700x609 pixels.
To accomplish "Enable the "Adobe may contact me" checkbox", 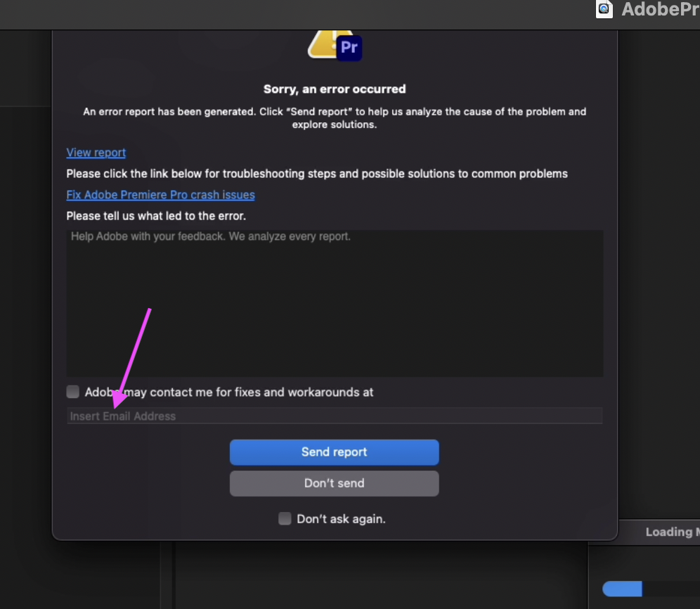I will click(72, 392).
